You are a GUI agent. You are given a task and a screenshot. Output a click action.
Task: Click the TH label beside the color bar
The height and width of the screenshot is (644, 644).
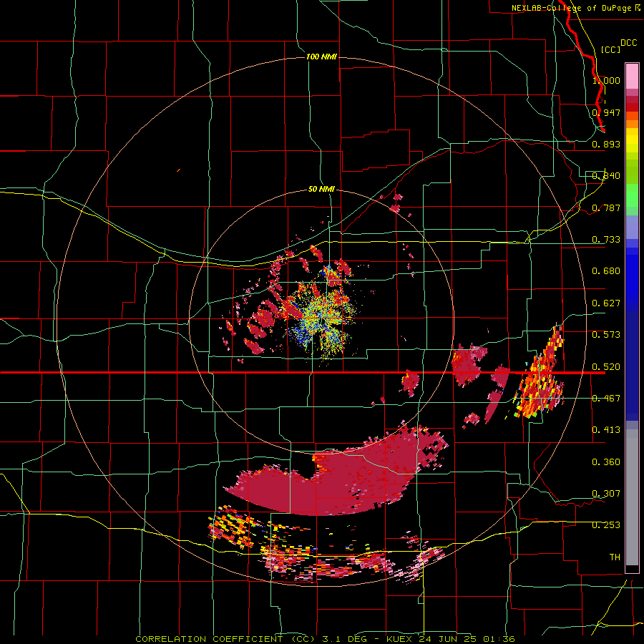click(x=615, y=557)
